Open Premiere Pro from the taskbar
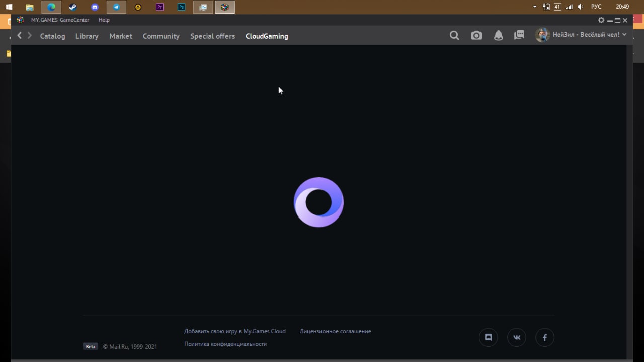644x362 pixels. tap(159, 7)
